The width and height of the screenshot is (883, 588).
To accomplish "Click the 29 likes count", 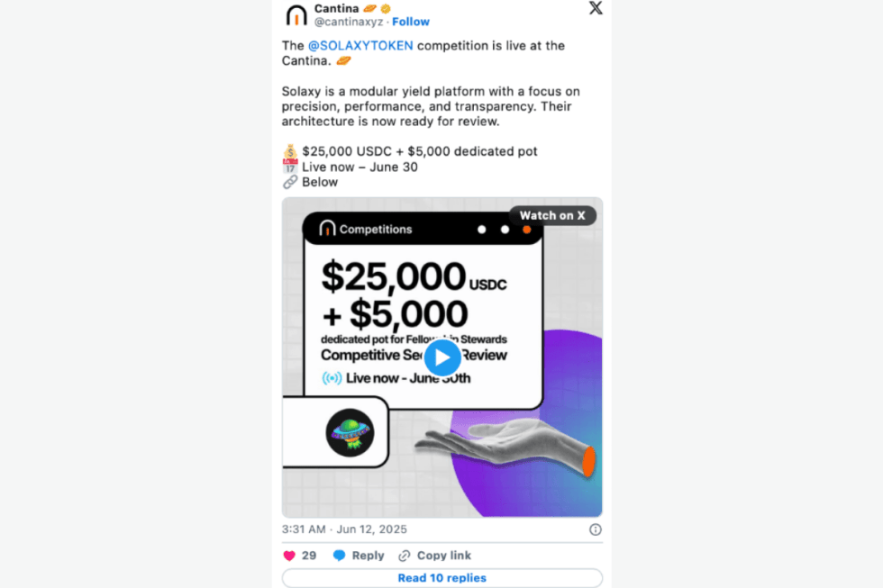I will [x=309, y=556].
